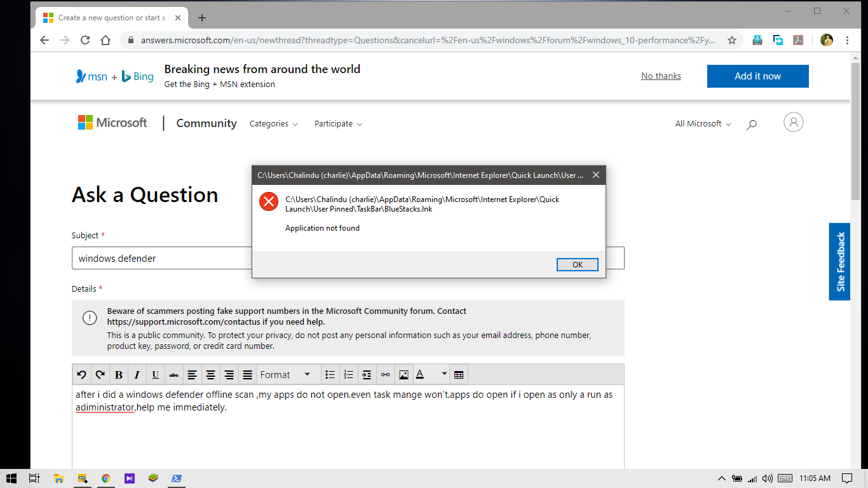Launch BlueStacks from the taskbar
Image resolution: width=868 pixels, height=488 pixels.
coord(153,478)
